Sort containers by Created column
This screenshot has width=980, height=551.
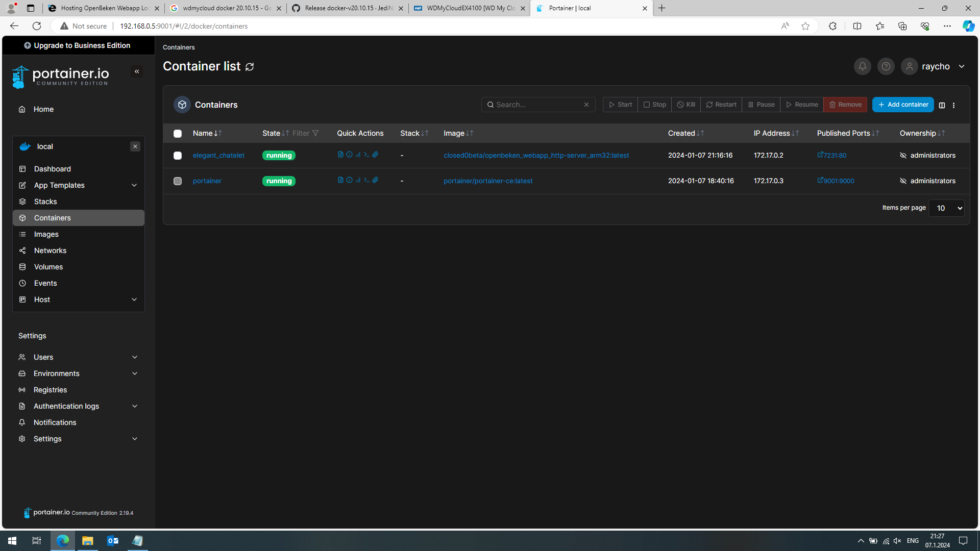pyautogui.click(x=686, y=133)
